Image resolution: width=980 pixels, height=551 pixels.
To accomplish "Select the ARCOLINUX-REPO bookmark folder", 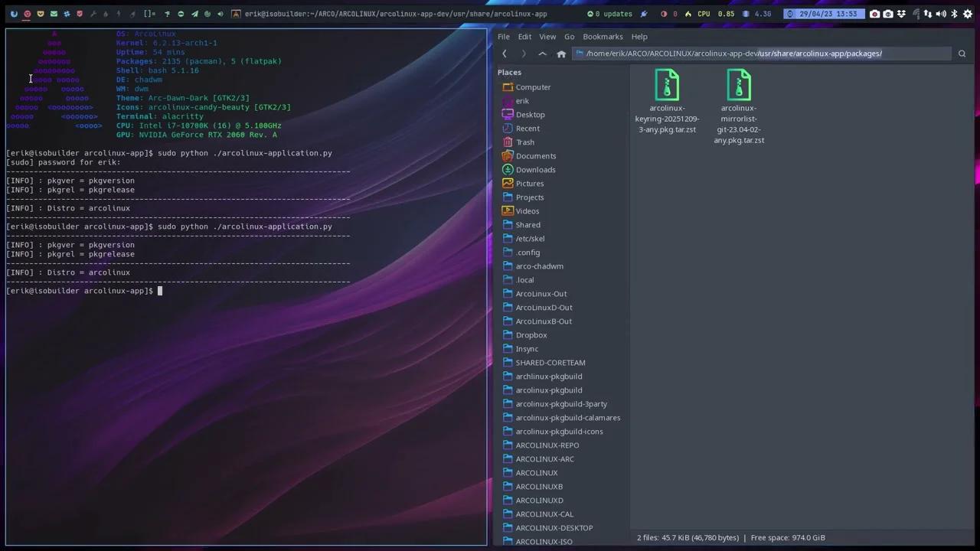I will (547, 445).
